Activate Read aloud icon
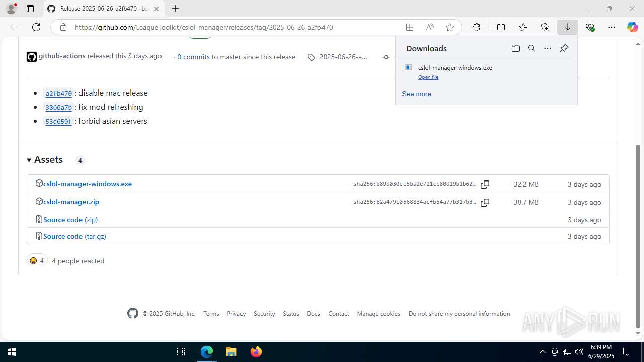The height and width of the screenshot is (362, 644). pos(430,27)
